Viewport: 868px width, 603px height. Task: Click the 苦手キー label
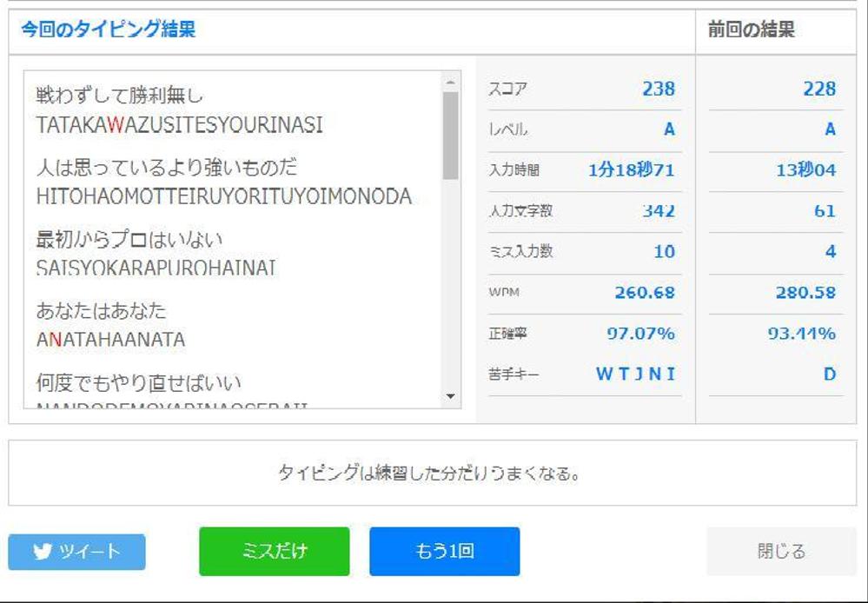[x=514, y=374]
